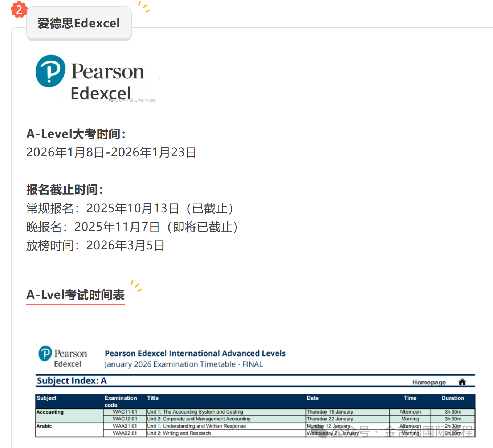Open the Homepage link in the timetable
This screenshot has height=448, width=493.
click(429, 382)
